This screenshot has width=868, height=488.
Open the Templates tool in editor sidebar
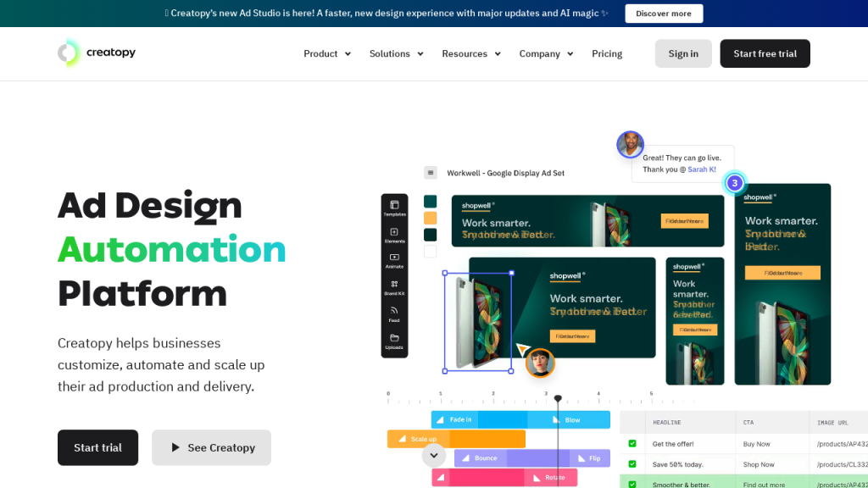[394, 208]
